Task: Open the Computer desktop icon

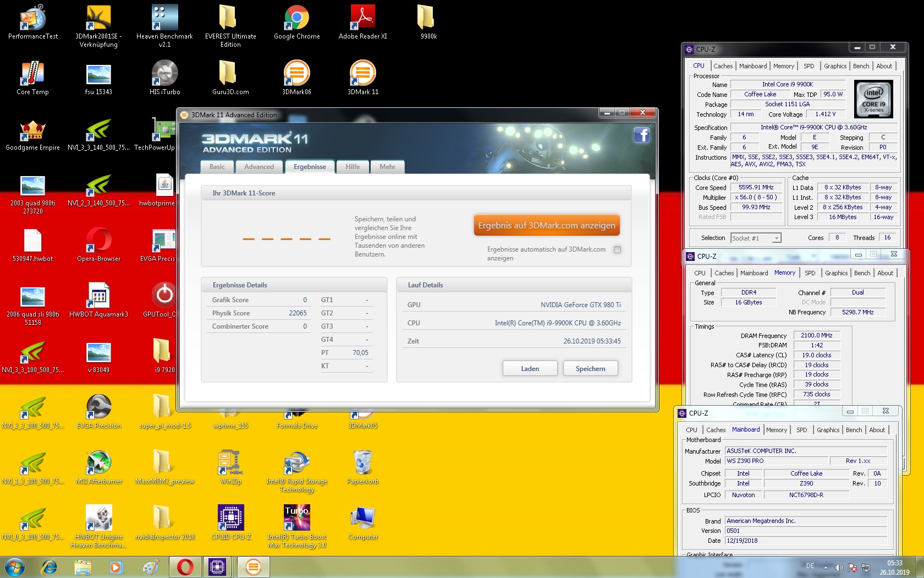Action: (363, 523)
